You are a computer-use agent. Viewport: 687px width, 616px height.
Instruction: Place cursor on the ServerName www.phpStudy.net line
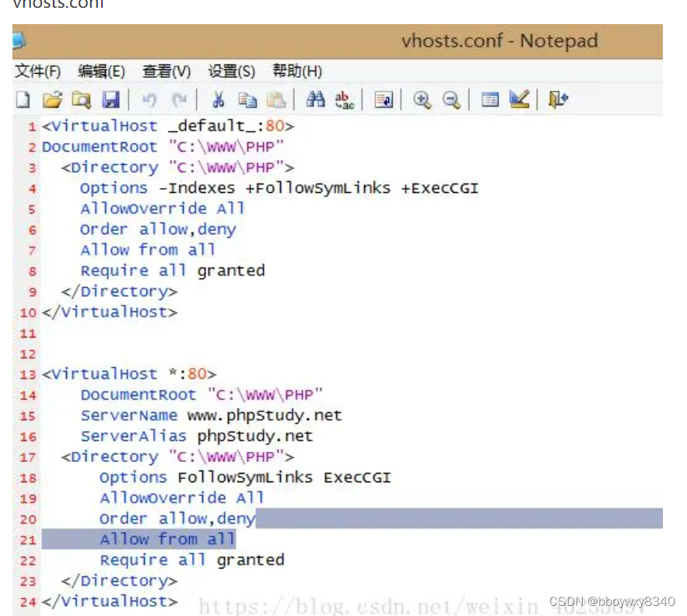tap(210, 415)
